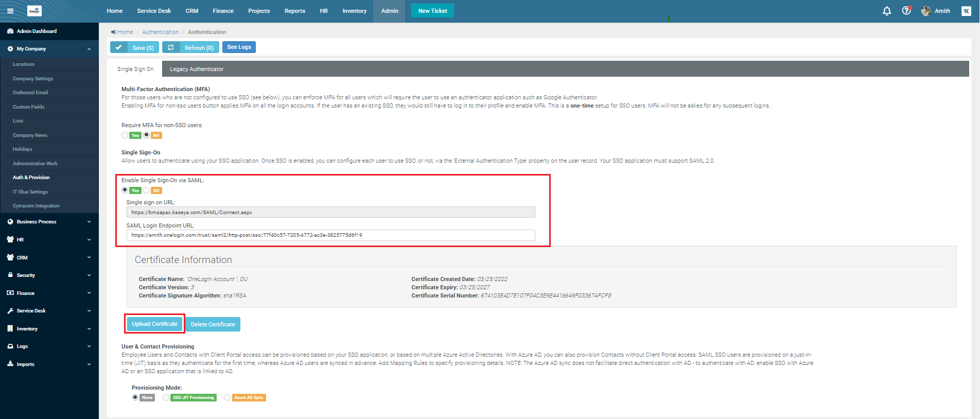The image size is (980, 419).
Task: Expand the Business Process section chevron
Action: tap(89, 222)
